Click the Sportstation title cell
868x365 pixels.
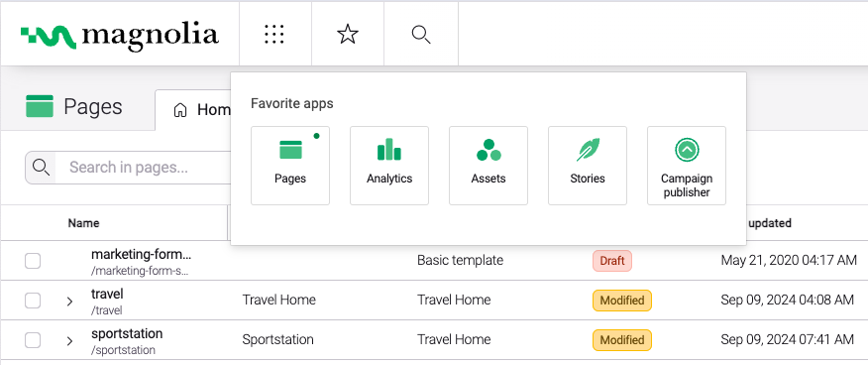277,340
